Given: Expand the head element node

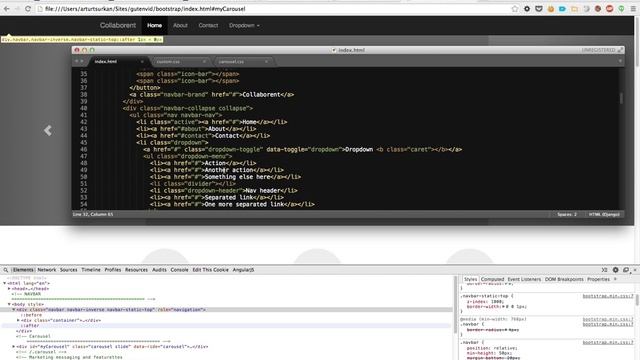Looking at the screenshot, I should 9,289.
